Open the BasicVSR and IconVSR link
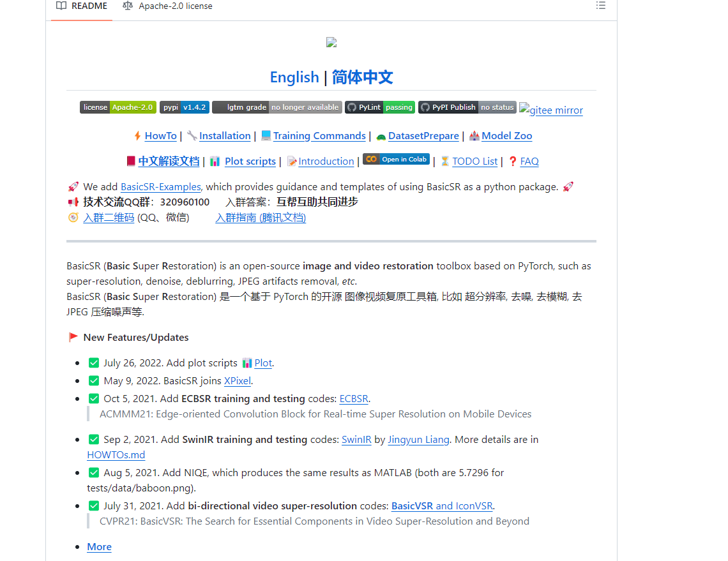Image resolution: width=728 pixels, height=561 pixels. tap(442, 506)
